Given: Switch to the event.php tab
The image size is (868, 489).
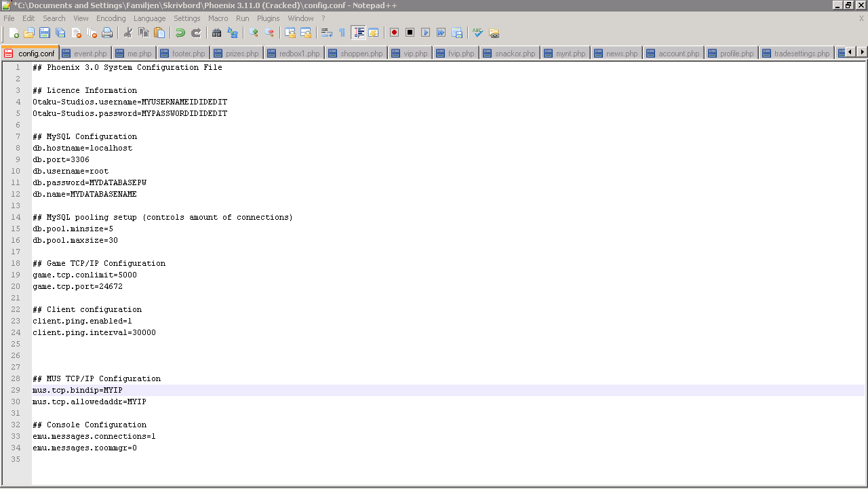Looking at the screenshot, I should (85, 54).
